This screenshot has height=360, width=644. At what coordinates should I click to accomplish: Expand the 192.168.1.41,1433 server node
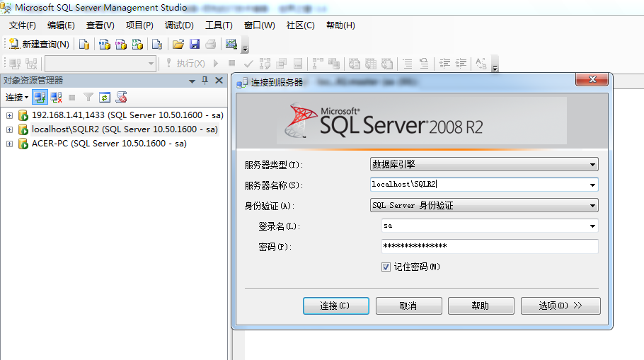[x=9, y=116]
